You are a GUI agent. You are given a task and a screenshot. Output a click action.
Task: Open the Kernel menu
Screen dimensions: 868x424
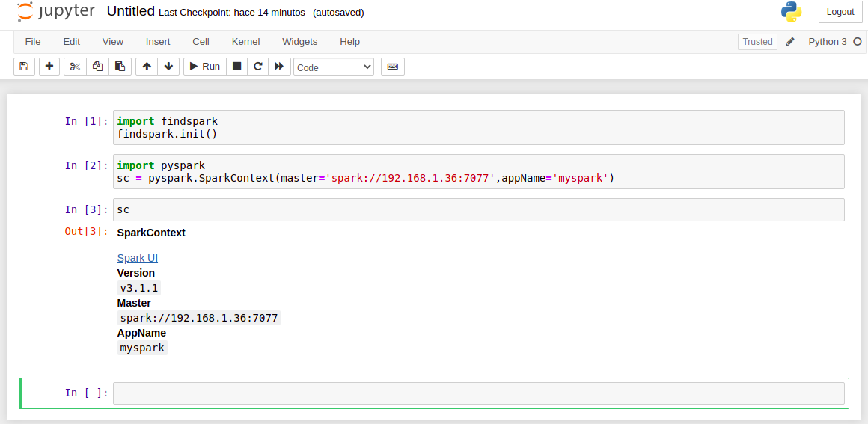(x=245, y=42)
